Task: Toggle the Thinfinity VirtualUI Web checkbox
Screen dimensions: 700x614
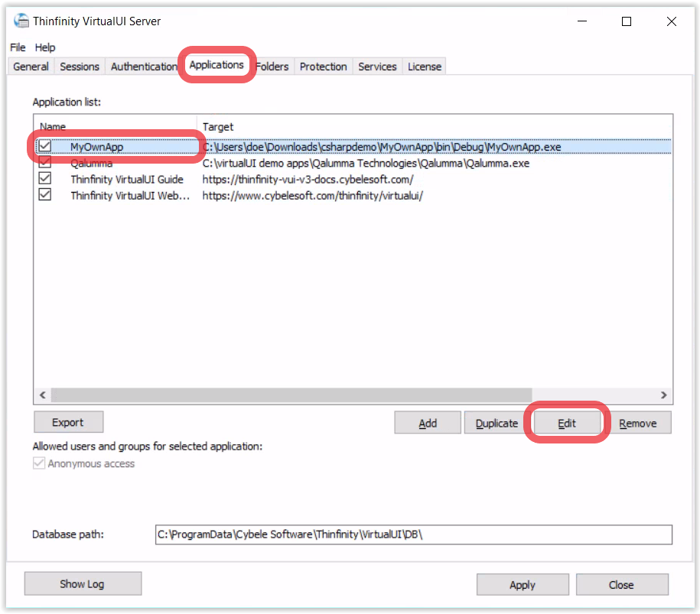Action: (x=44, y=194)
